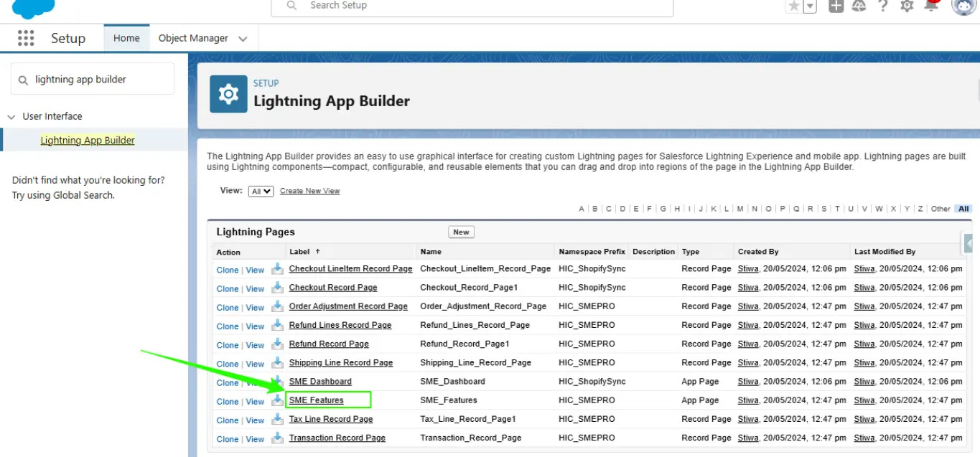Open the SME Features page link
The width and height of the screenshot is (980, 457).
click(316, 400)
